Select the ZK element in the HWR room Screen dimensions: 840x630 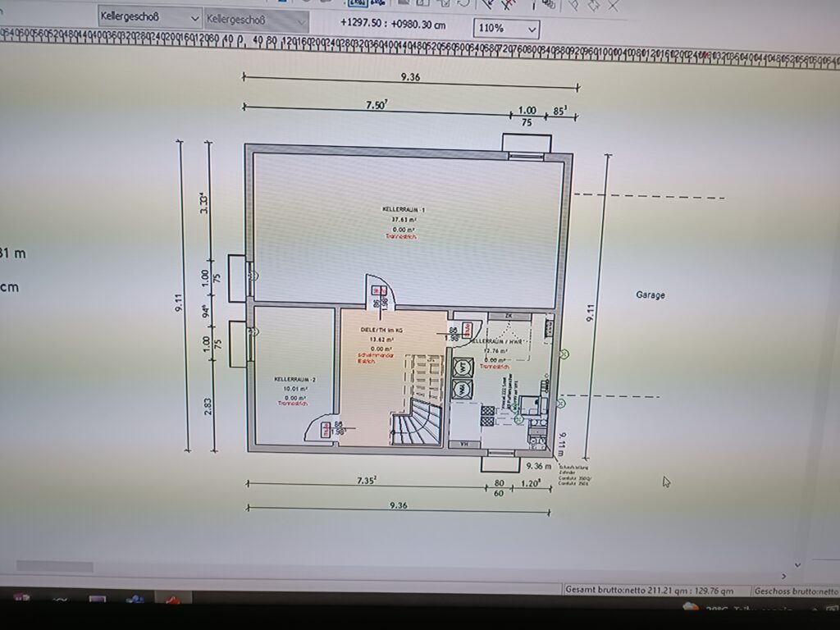(509, 316)
